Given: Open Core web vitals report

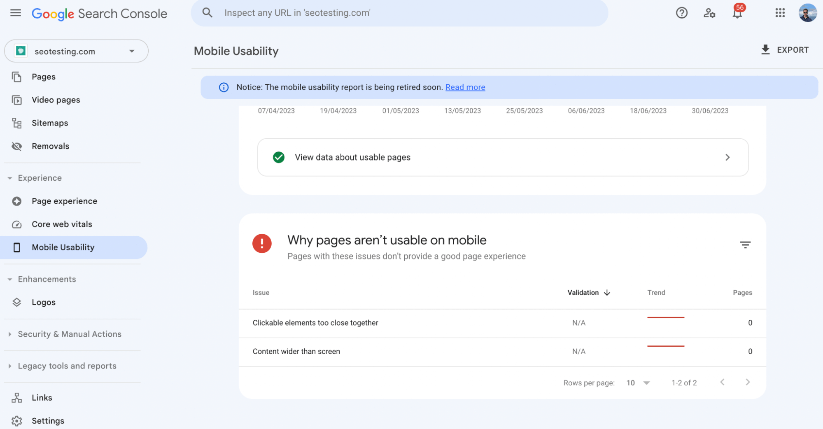Looking at the screenshot, I should coord(64,224).
